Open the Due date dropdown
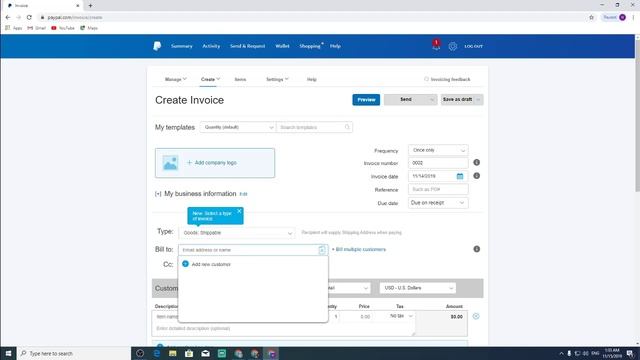Viewport: 640px width, 360px height. coord(438,203)
